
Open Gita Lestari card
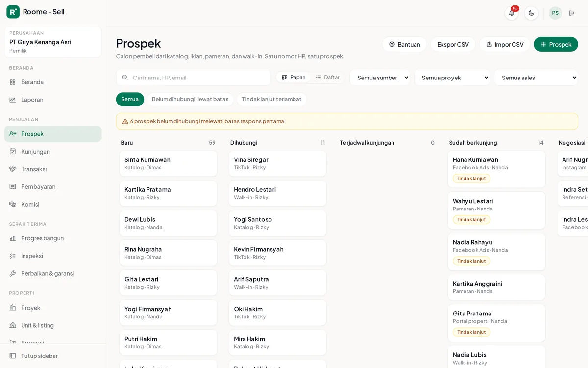[x=168, y=283]
